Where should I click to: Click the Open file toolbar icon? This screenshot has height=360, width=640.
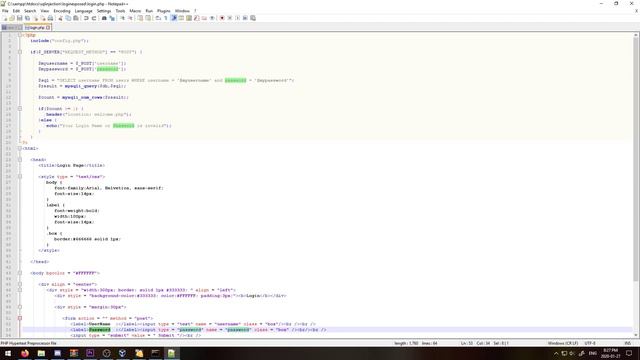tap(12, 18)
